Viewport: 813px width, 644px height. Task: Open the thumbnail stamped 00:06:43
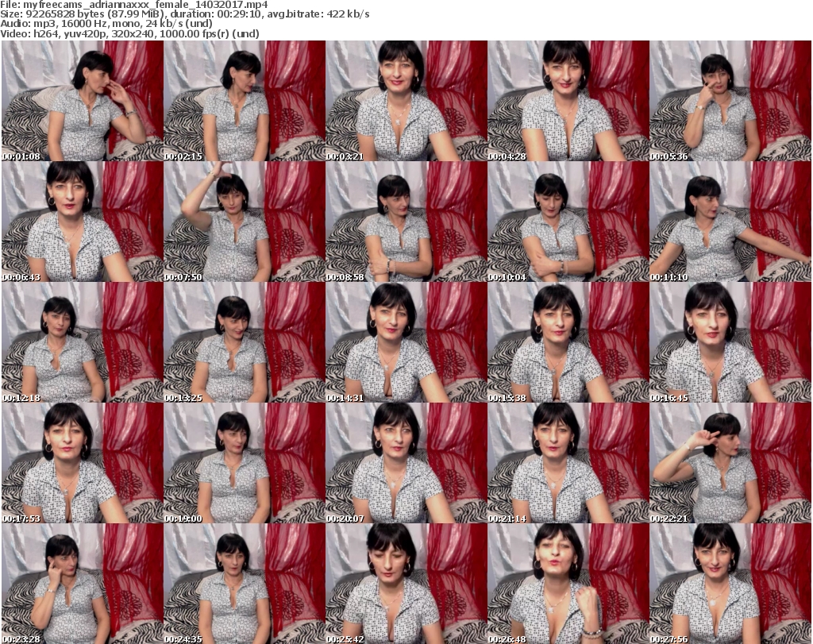pos(83,222)
